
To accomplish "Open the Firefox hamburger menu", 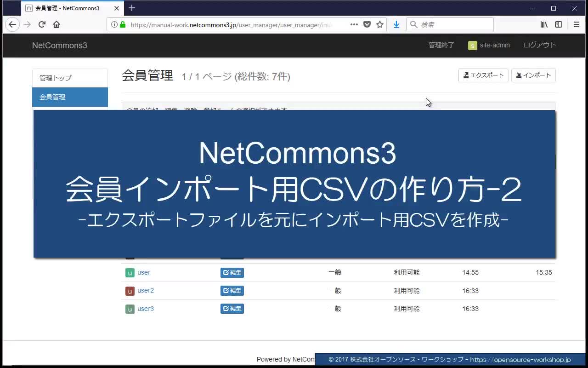I will pos(577,24).
